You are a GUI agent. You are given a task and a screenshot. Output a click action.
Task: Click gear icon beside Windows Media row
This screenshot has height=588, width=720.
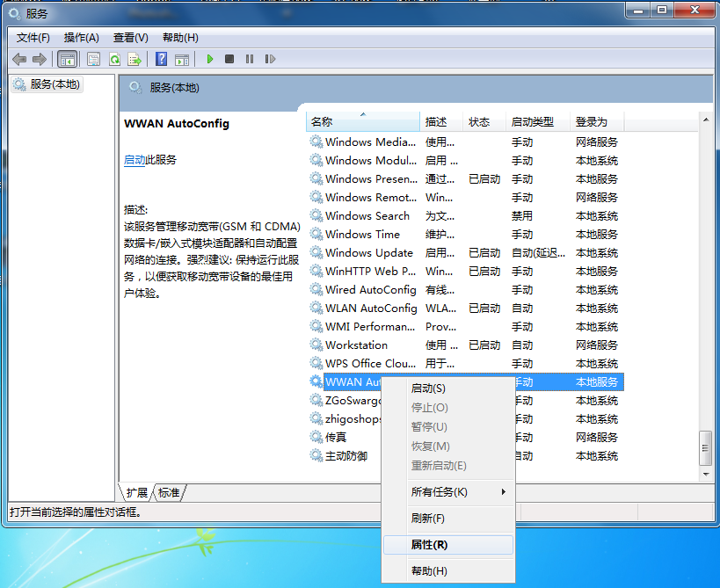pyautogui.click(x=316, y=142)
